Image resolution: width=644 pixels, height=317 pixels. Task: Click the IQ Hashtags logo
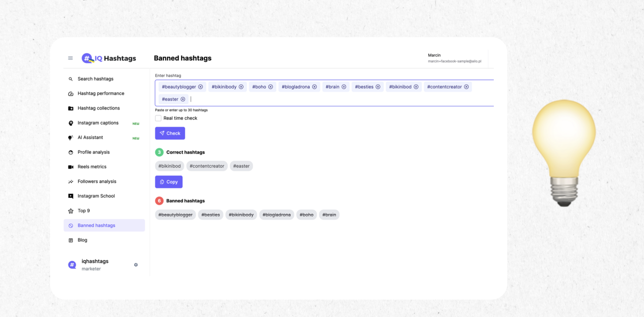pos(109,58)
